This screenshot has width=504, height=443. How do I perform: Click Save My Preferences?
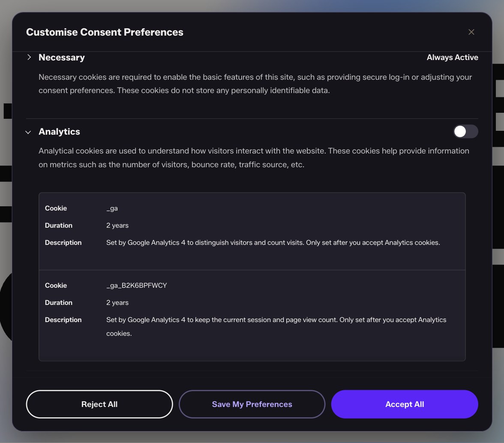pyautogui.click(x=252, y=404)
